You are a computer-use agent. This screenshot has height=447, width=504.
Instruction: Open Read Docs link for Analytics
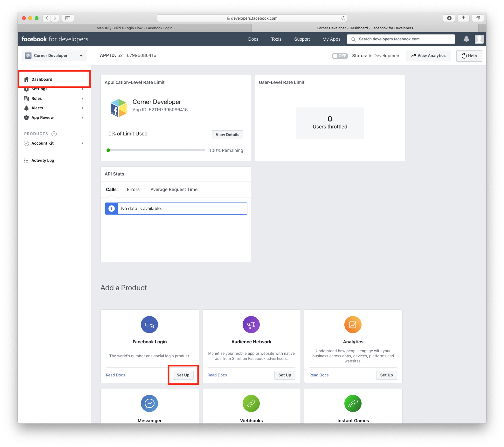(319, 375)
